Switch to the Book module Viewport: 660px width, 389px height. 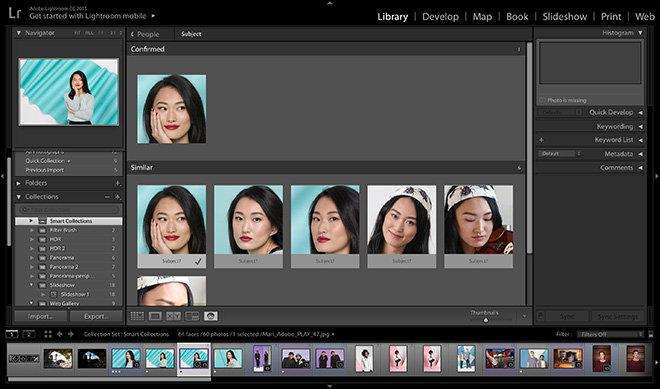point(517,16)
